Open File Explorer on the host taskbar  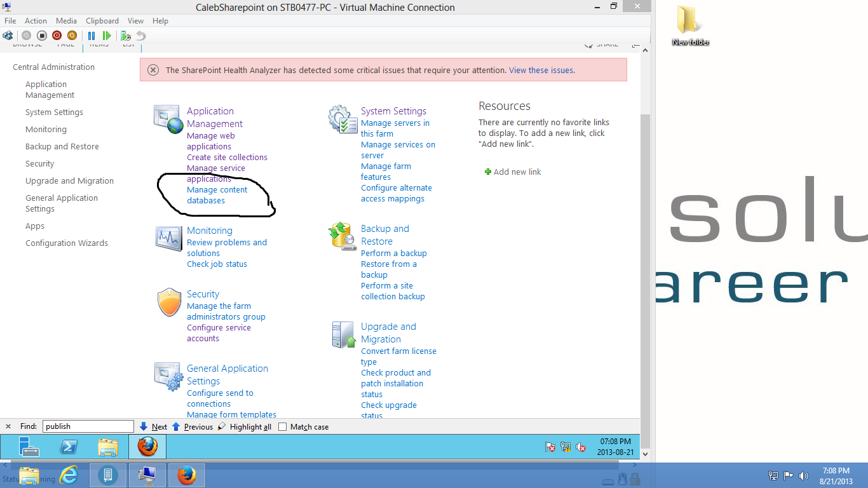point(29,475)
